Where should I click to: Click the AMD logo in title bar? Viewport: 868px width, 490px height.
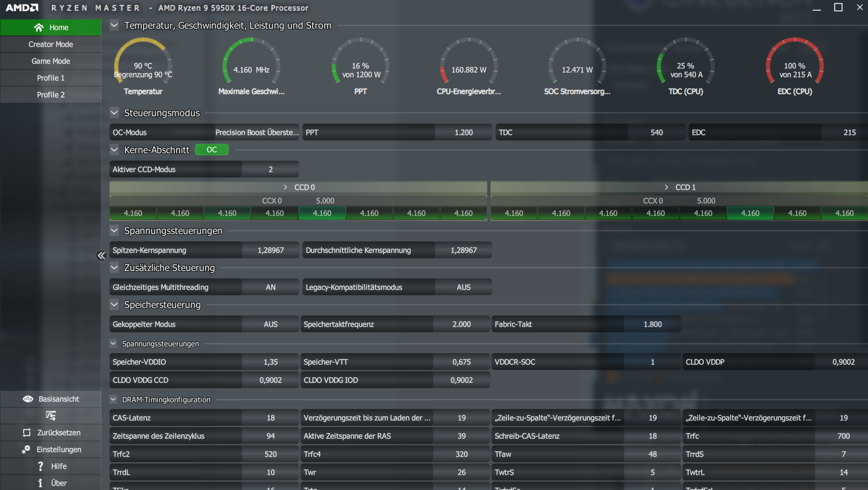pos(22,8)
